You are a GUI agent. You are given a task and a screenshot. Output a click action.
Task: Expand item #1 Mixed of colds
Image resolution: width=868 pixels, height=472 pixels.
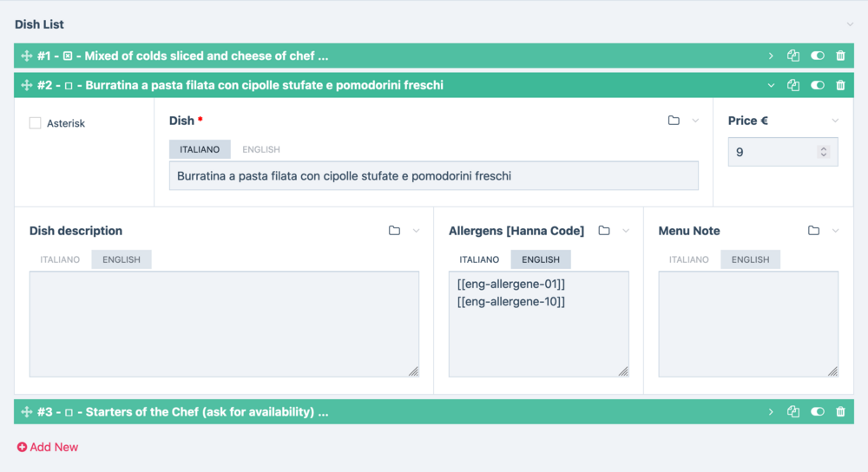tap(771, 56)
